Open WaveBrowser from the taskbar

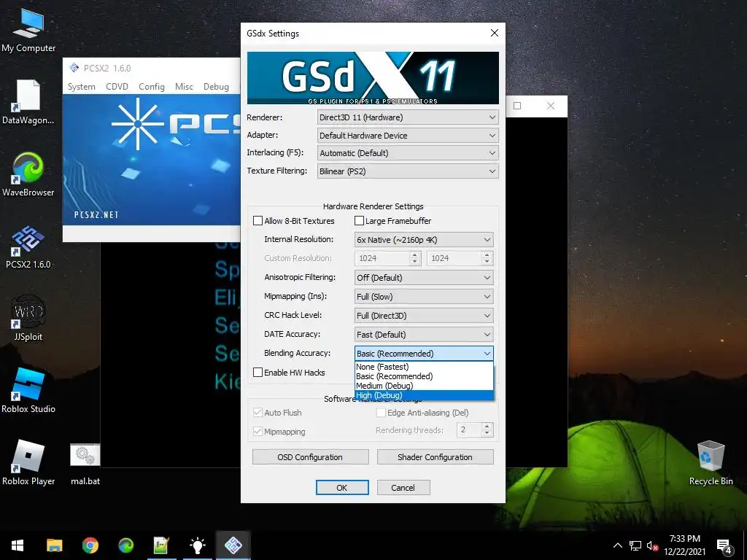coord(125,545)
